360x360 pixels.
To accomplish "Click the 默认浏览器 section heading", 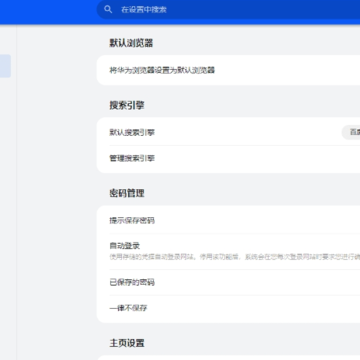I will pos(131,43).
